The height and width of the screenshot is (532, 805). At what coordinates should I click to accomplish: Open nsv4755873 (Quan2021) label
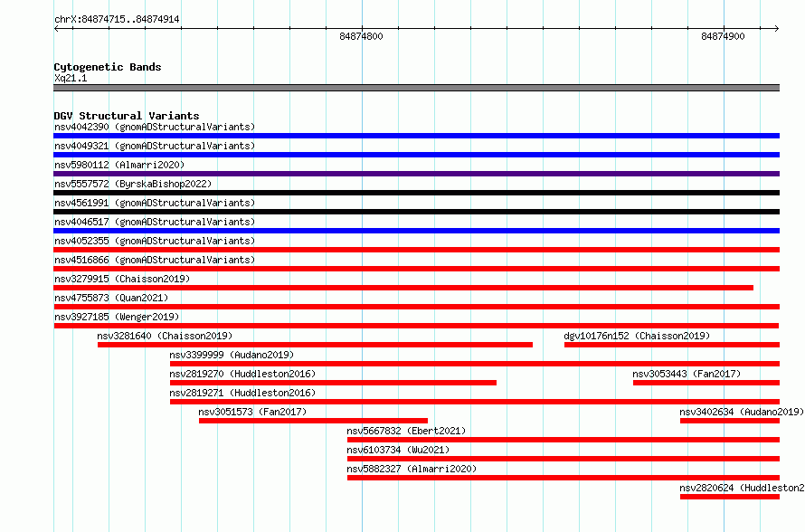[111, 298]
